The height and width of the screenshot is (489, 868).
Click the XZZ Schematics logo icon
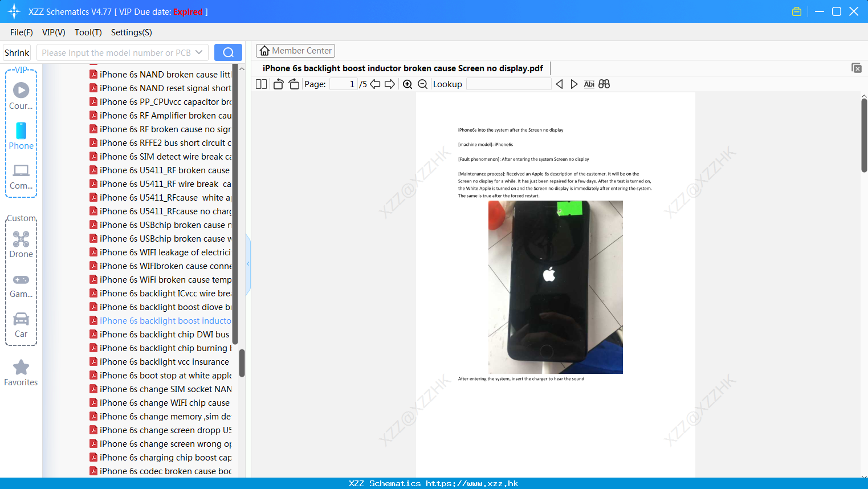(14, 11)
